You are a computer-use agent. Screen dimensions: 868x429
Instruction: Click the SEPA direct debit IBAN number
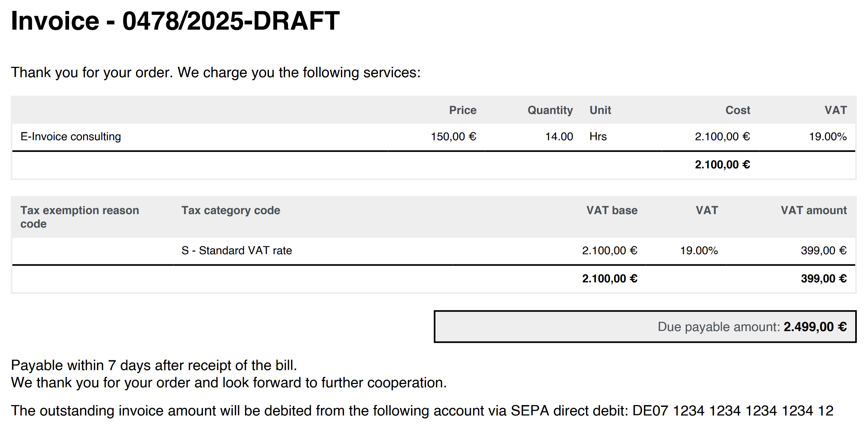pyautogui.click(x=733, y=411)
